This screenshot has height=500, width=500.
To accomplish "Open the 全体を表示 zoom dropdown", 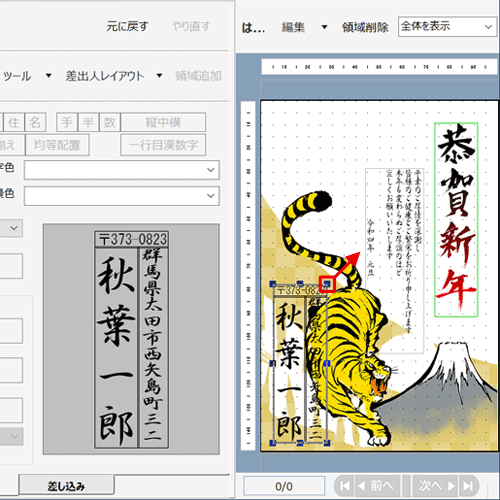I will 447,26.
